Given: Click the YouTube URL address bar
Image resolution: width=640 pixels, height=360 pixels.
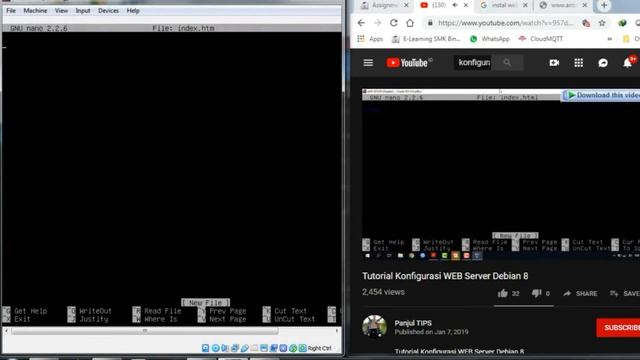Looking at the screenshot, I should point(505,23).
